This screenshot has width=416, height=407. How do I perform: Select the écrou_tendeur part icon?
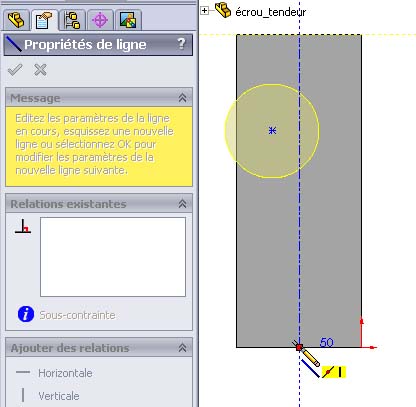point(223,10)
